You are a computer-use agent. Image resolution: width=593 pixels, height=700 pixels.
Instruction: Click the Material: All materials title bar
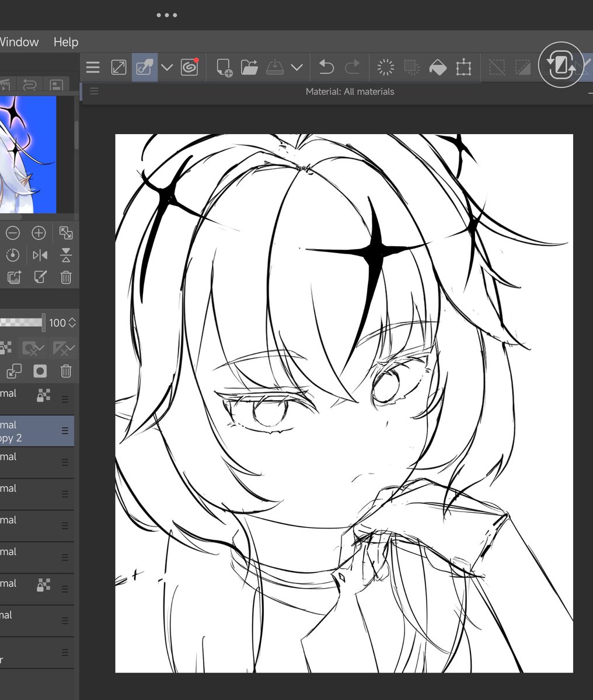(x=350, y=92)
